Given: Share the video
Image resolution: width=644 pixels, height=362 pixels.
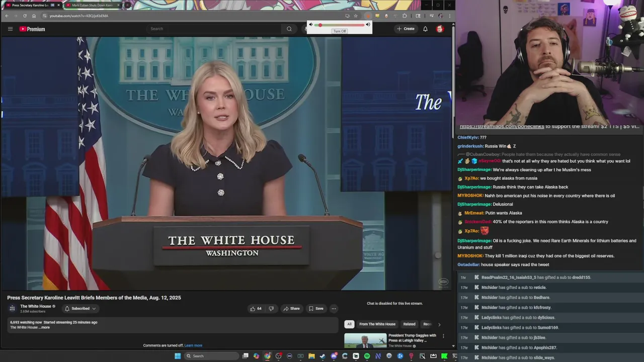Looking at the screenshot, I should (x=291, y=308).
